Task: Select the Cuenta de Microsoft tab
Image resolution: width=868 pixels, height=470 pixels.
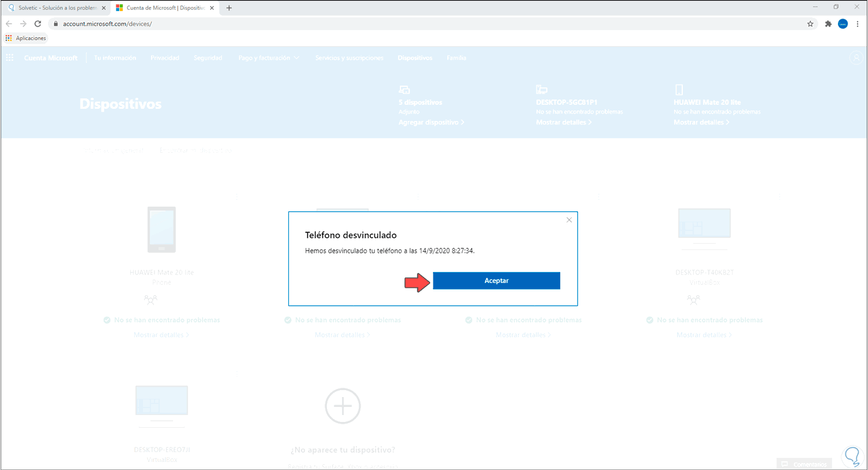Action: pos(164,8)
